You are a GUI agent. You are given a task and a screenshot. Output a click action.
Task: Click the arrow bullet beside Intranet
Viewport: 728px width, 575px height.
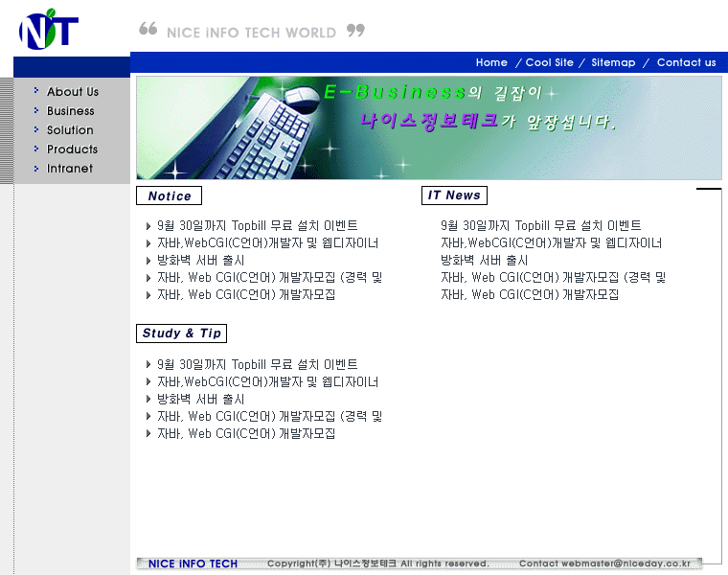36,168
